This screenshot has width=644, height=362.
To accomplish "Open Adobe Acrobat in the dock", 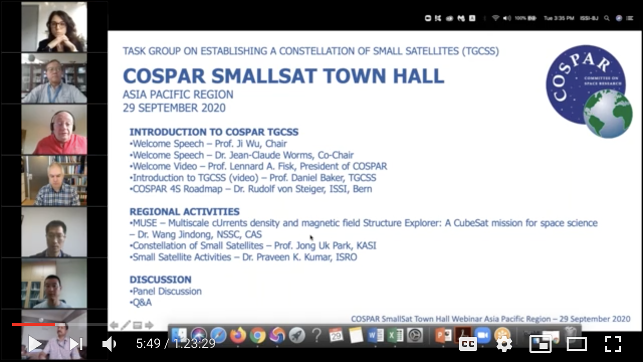I will (x=463, y=334).
